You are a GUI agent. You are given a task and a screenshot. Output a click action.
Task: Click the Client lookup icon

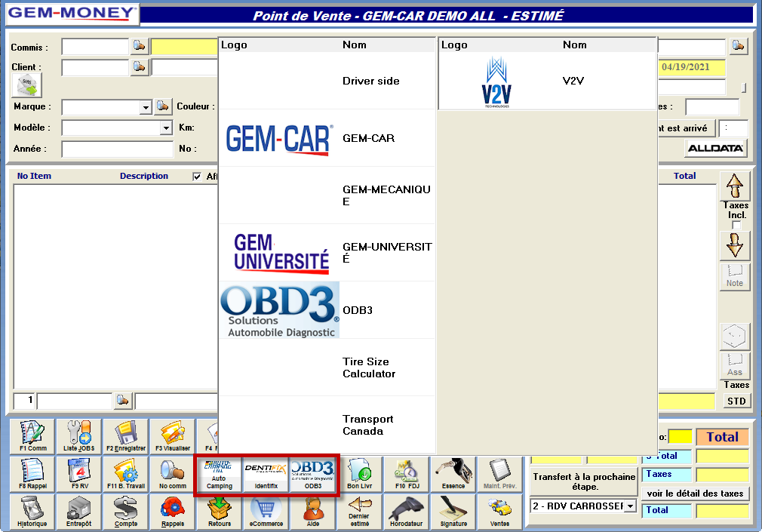(x=140, y=66)
